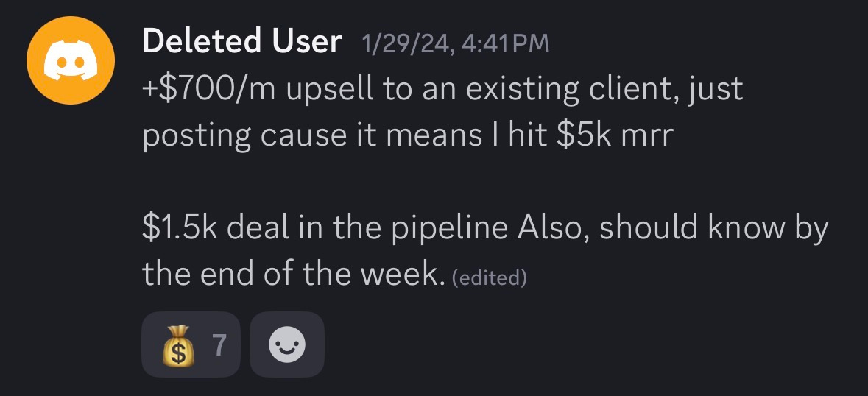Click the 4:41 PM time in the timestamp
Image resolution: width=868 pixels, height=396 pixels.
(505, 43)
